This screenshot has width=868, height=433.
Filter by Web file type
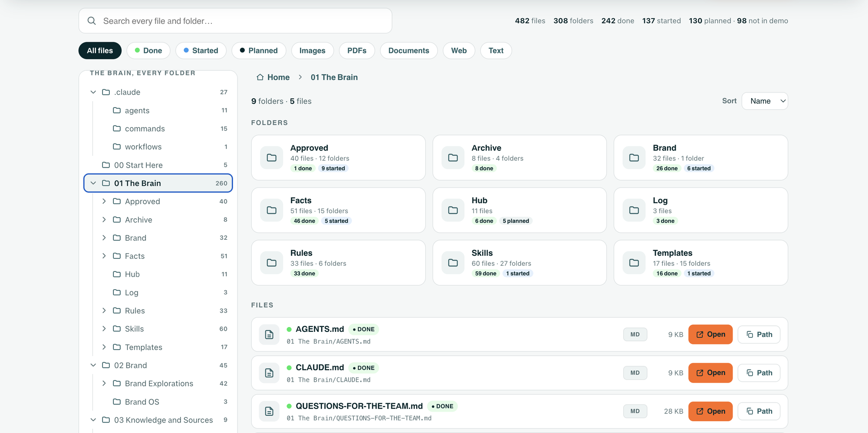tap(459, 50)
